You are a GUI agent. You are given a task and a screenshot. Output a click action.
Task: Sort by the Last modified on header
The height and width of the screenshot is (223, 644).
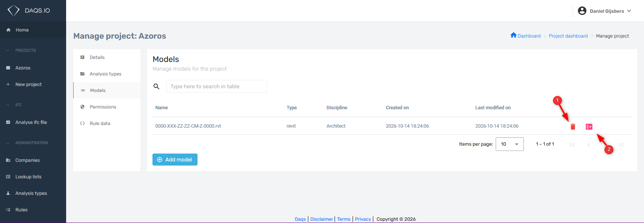click(x=493, y=108)
